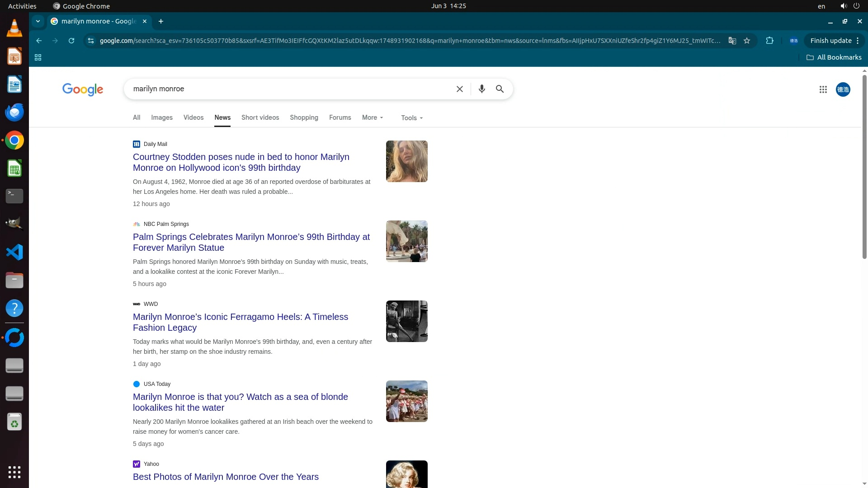
Task: Bookmark this page with star icon
Action: pyautogui.click(x=747, y=41)
